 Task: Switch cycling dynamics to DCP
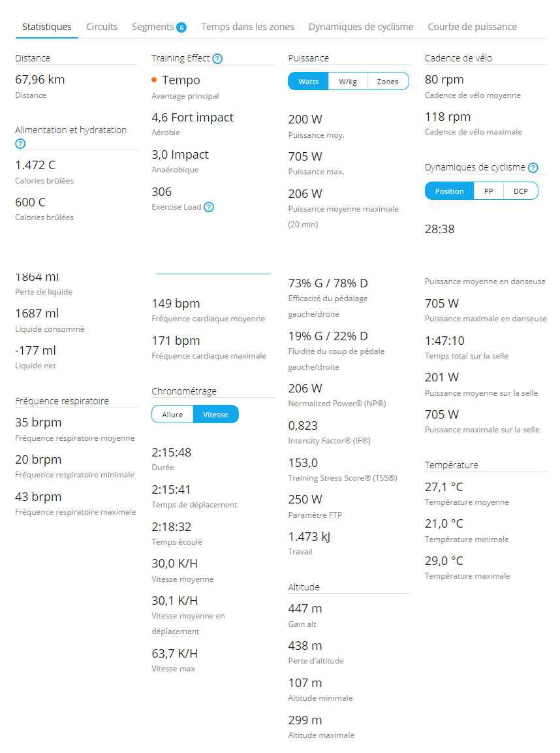[x=521, y=191]
